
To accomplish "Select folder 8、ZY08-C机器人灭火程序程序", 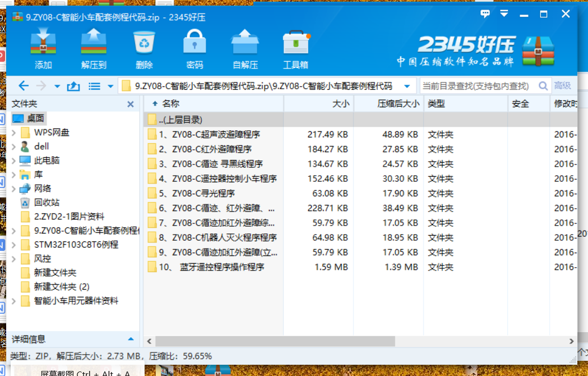I will click(x=360, y=237).
